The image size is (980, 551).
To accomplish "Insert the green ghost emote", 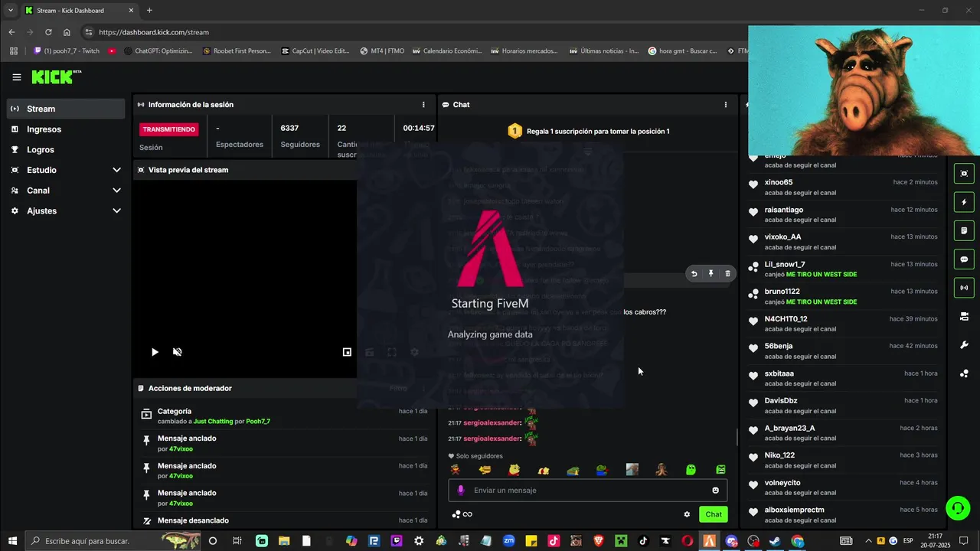I will point(691,470).
